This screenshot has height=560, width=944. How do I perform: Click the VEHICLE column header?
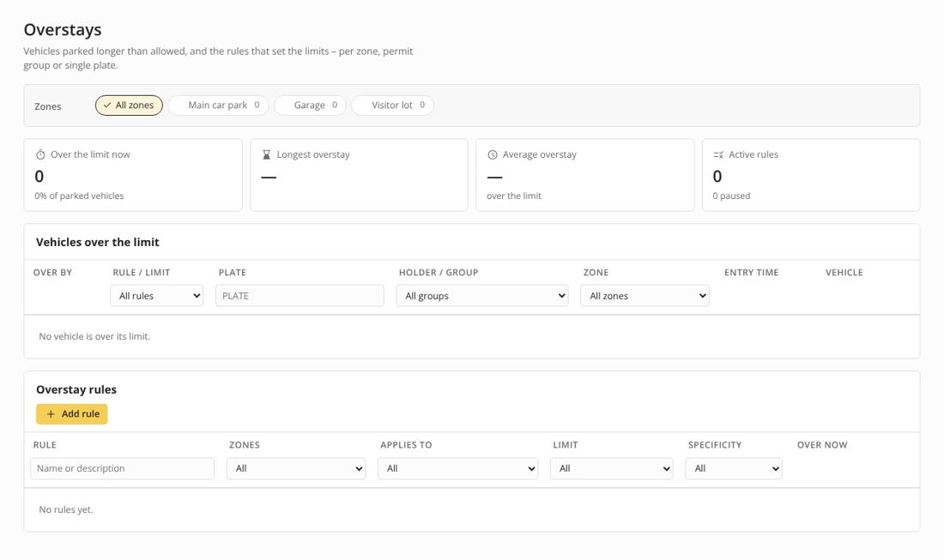(x=844, y=273)
